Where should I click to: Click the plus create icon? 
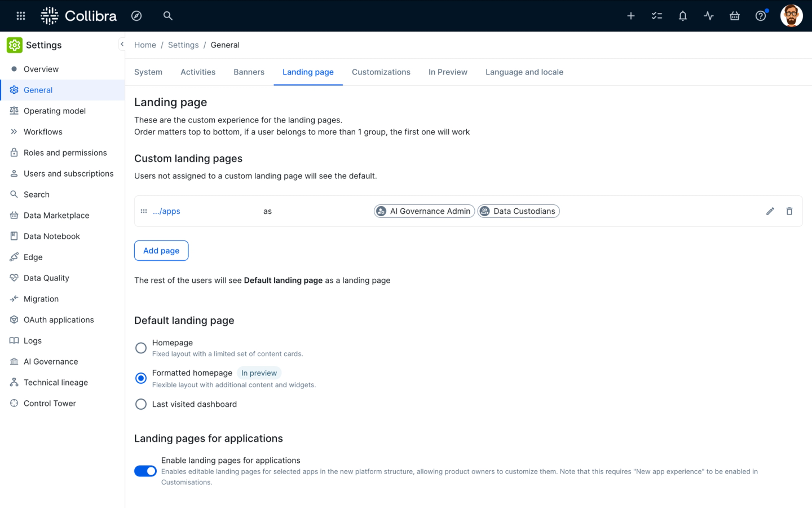point(631,16)
